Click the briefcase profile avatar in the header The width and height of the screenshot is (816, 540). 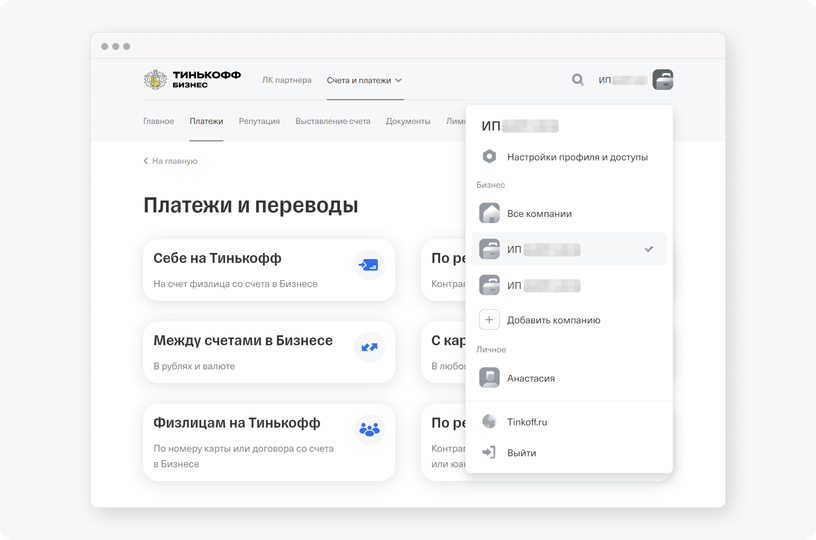coord(662,80)
